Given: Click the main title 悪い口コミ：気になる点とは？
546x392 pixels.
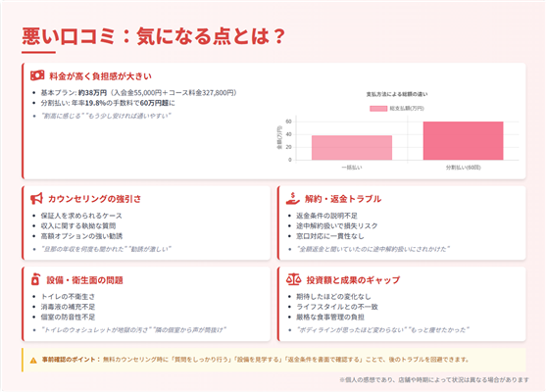Looking at the screenshot, I should (154, 36).
